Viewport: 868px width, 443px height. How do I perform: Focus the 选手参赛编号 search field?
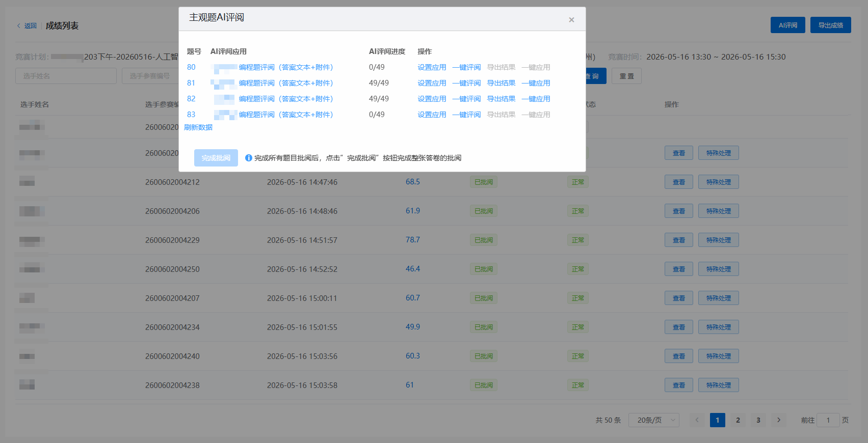[x=150, y=76]
